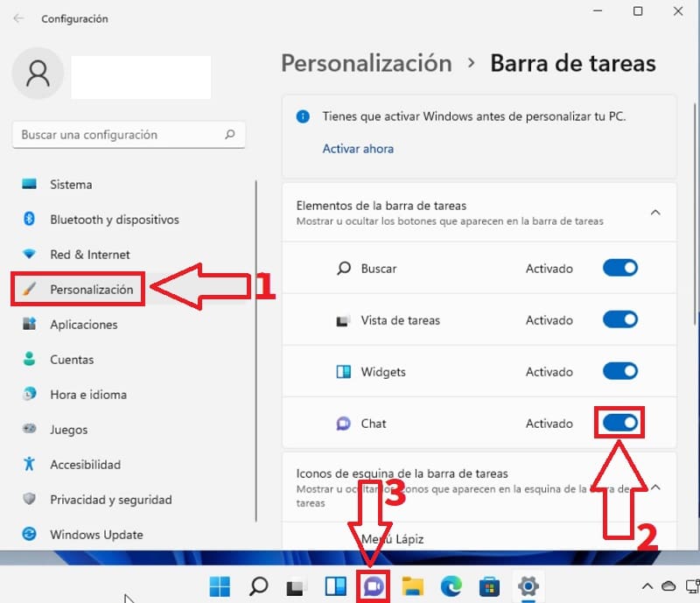The image size is (700, 603).
Task: Click the Vista de tareas row icon
Action: tap(343, 320)
